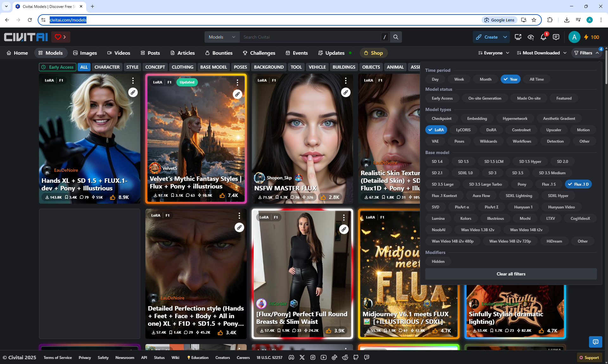The width and height of the screenshot is (608, 364).
Task: Open the notifications bell icon
Action: tap(543, 37)
